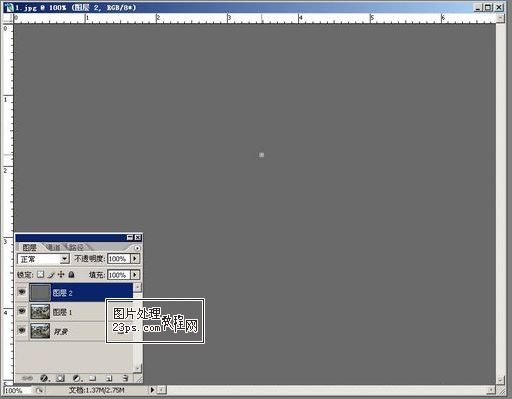Close the Layers palette
Viewport: 512px width, 399px height.
tap(138, 237)
